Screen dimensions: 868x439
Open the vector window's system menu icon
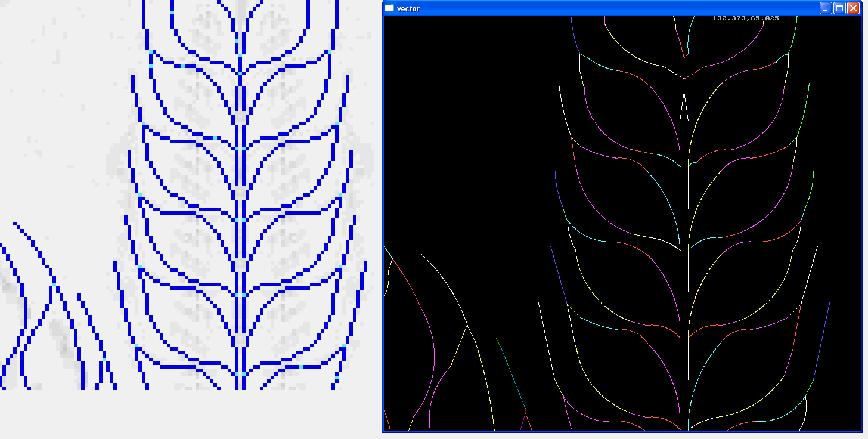[x=389, y=8]
